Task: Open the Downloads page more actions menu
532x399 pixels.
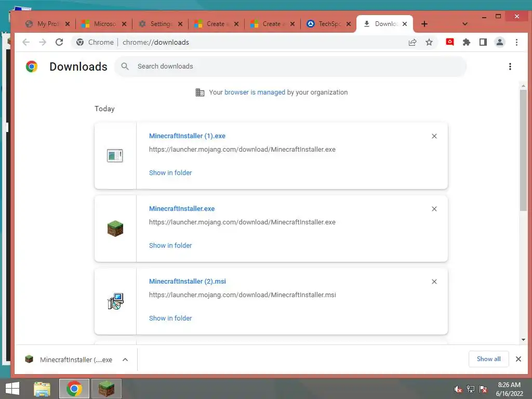Action: (x=510, y=66)
